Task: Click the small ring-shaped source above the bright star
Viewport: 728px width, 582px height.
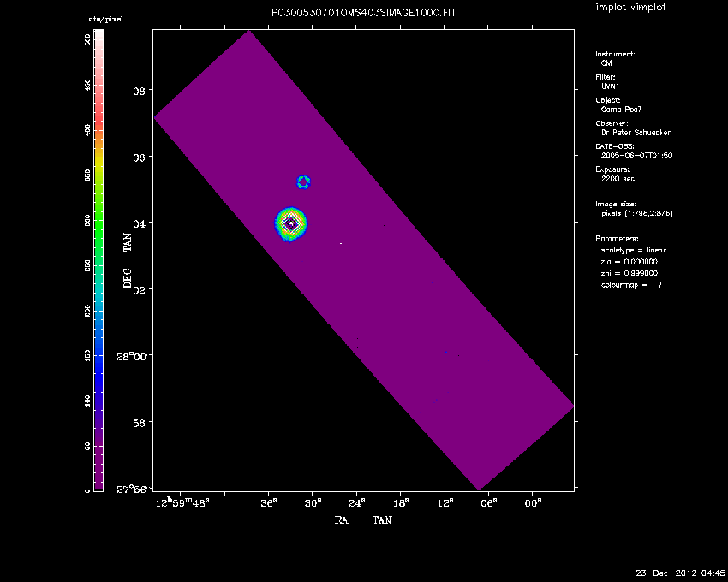Action: (303, 182)
